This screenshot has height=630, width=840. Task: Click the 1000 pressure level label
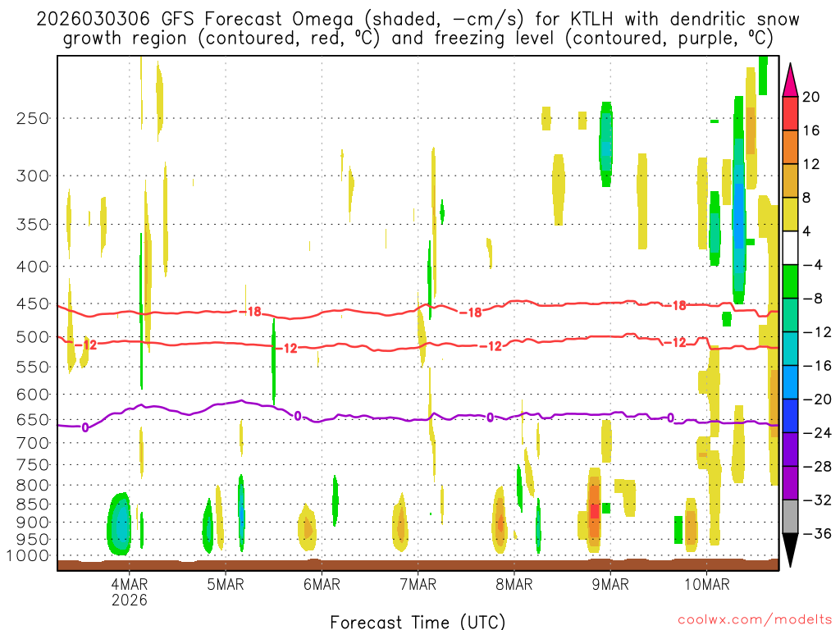coord(28,556)
